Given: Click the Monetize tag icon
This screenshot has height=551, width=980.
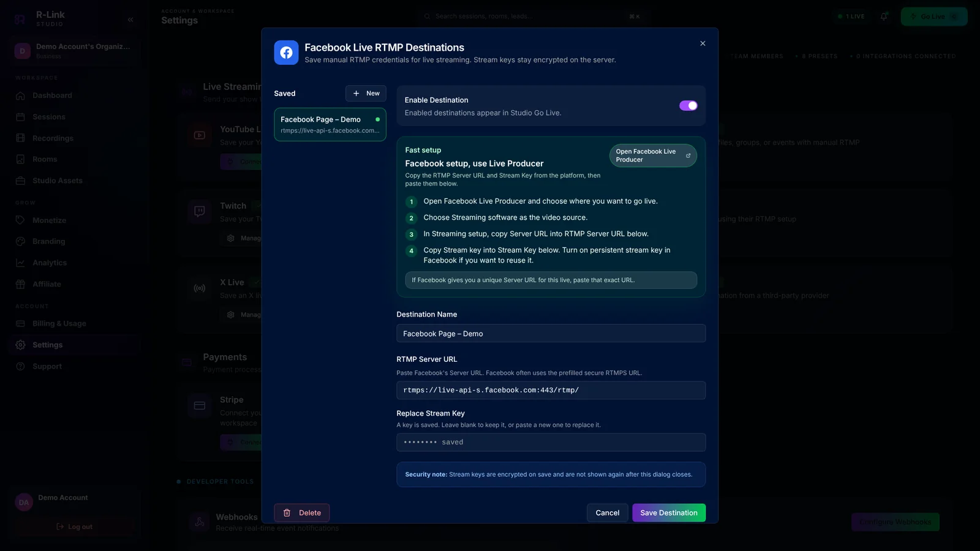Looking at the screenshot, I should [20, 220].
